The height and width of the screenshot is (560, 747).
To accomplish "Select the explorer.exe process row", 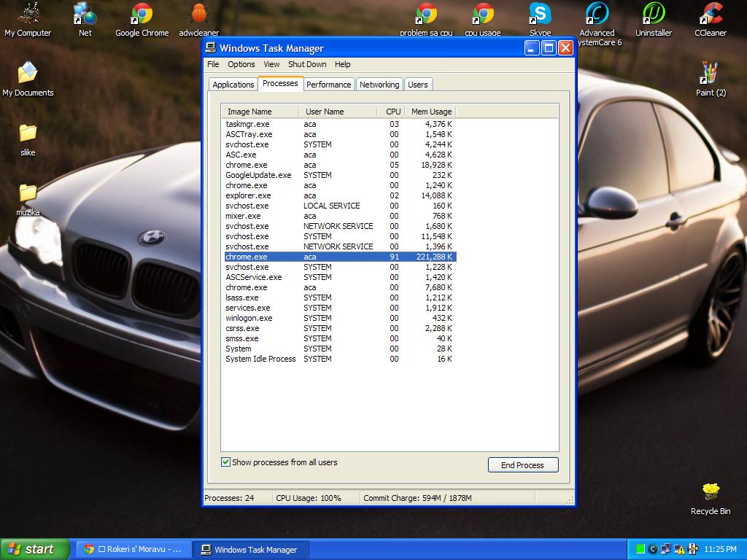I will click(x=248, y=195).
